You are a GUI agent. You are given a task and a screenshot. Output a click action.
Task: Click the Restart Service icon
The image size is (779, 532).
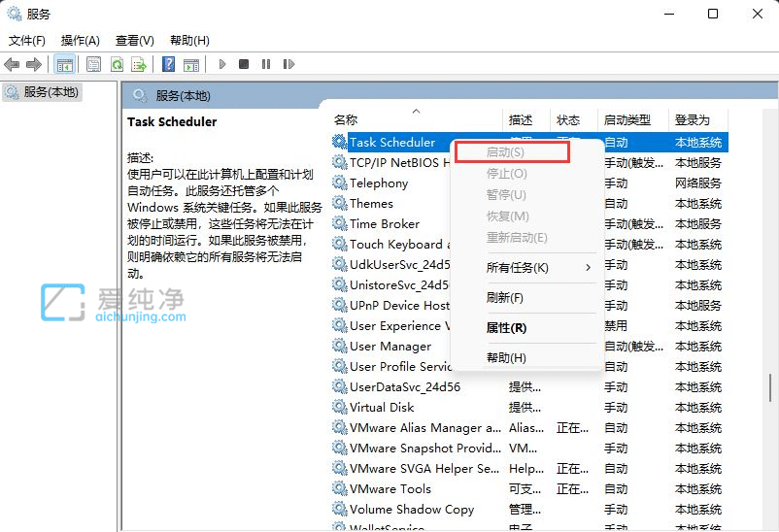coord(288,64)
